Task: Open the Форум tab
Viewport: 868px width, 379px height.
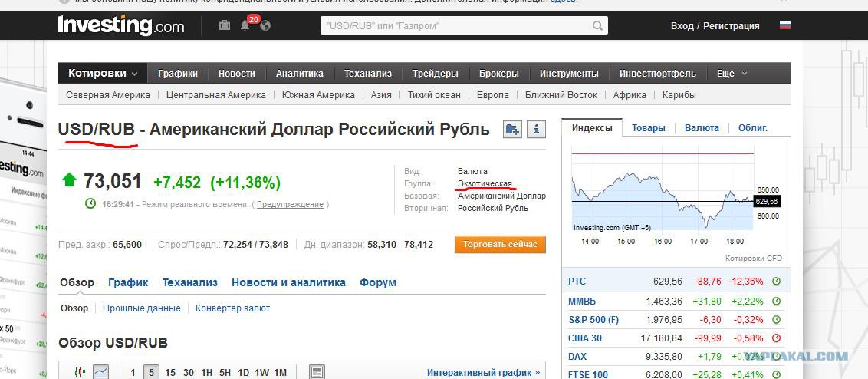Action: [x=378, y=282]
